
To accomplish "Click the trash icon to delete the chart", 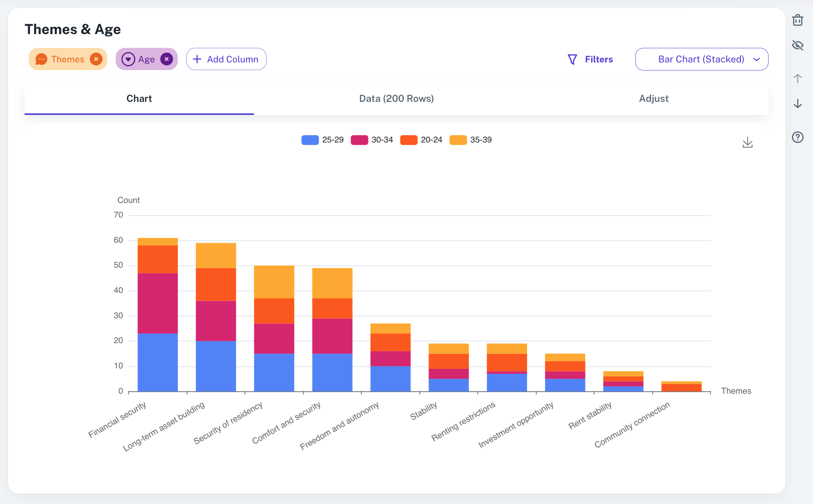I will [x=798, y=20].
